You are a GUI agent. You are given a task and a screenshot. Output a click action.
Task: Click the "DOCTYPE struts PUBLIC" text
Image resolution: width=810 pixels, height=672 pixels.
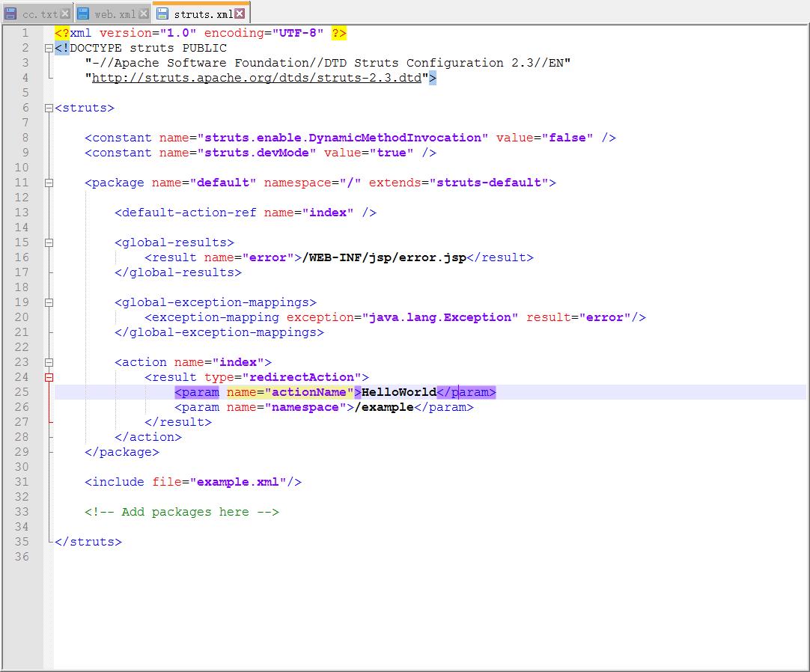[x=148, y=48]
